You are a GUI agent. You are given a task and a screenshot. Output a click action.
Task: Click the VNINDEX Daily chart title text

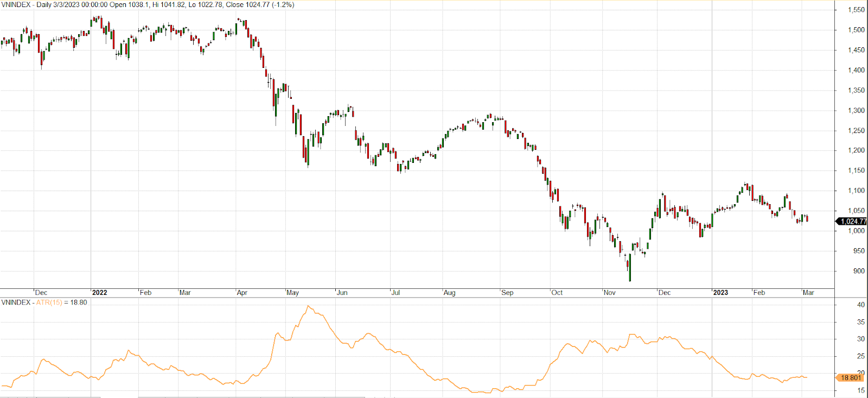pos(148,4)
